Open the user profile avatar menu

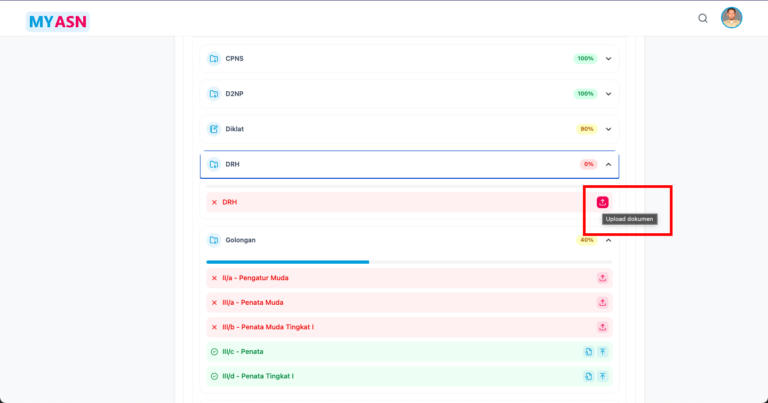coord(732,18)
